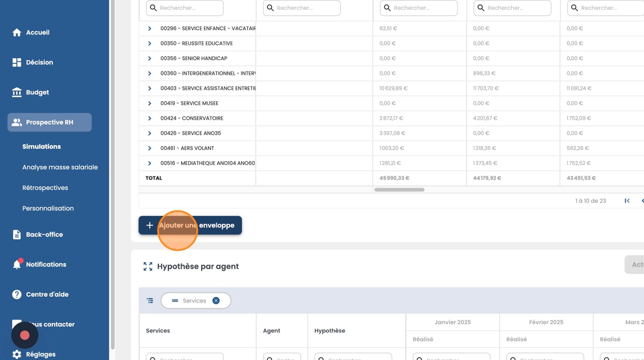Open the Budget bank icon

(17, 93)
